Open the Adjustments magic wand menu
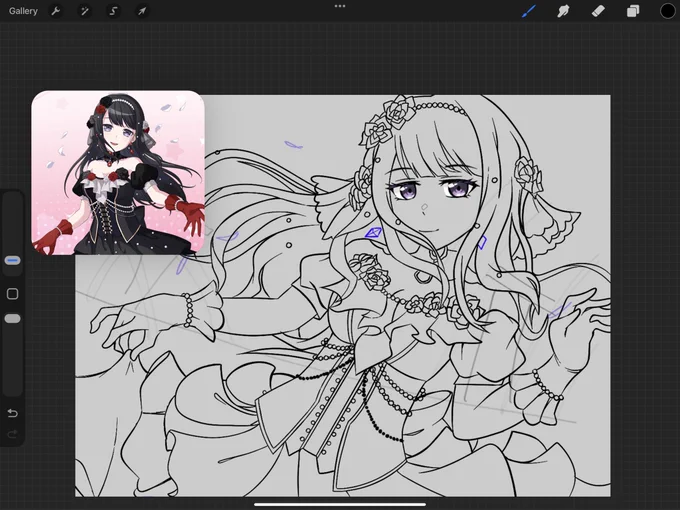680x510 pixels. [85, 11]
